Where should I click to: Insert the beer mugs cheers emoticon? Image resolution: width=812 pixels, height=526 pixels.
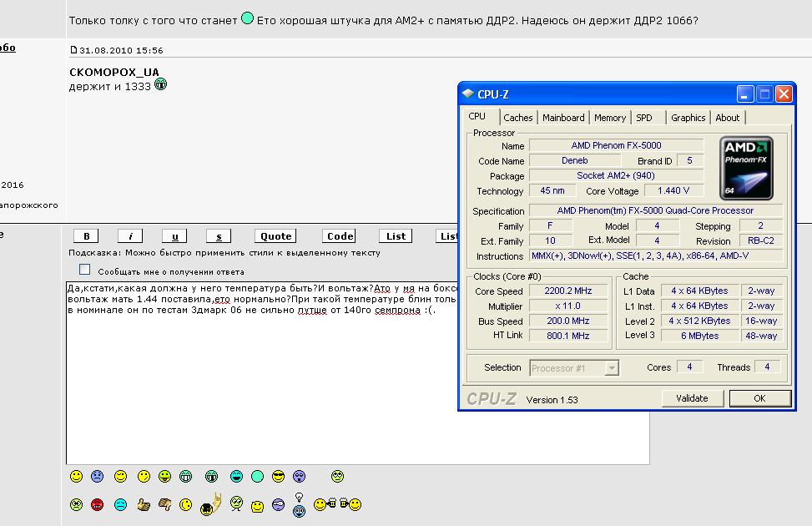pyautogui.click(x=338, y=503)
